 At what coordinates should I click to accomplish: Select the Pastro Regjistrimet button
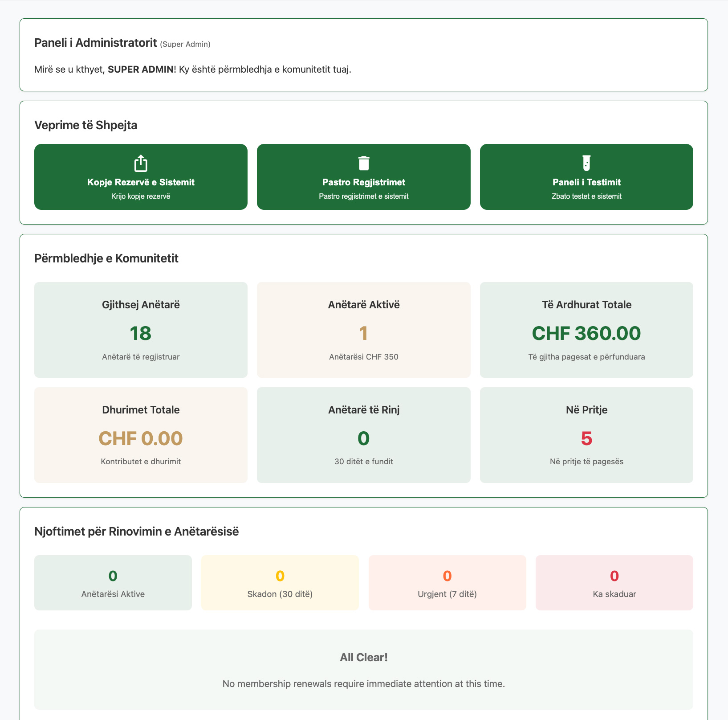[x=364, y=177]
